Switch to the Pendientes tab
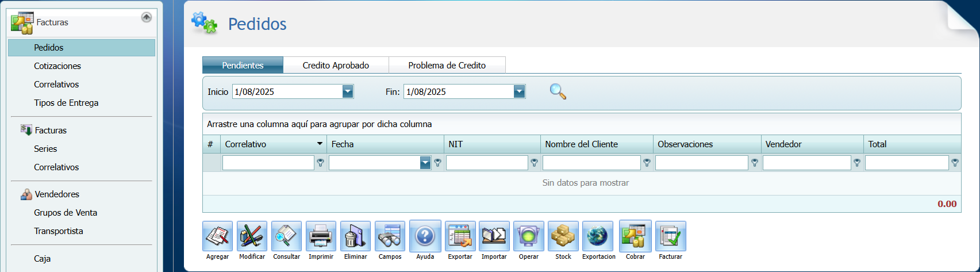The width and height of the screenshot is (980, 272). pos(243,65)
